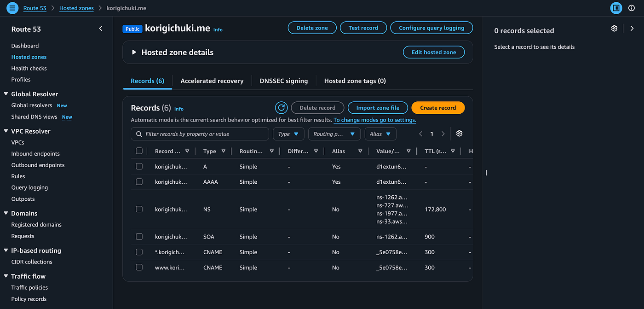The image size is (644, 309).
Task: Open Dashboard in side navigation
Action: tap(25, 46)
